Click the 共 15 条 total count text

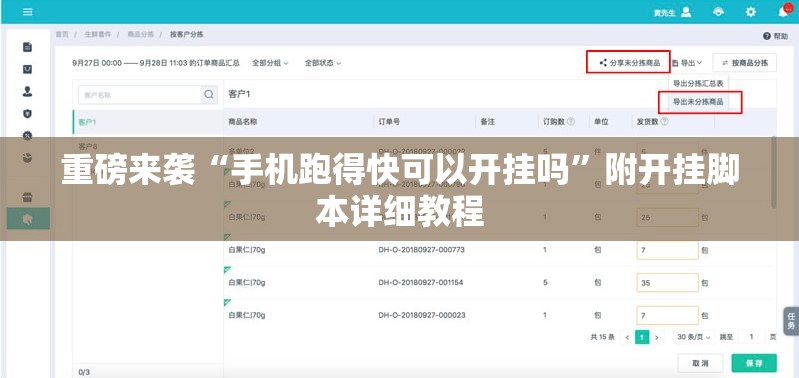[x=603, y=337]
